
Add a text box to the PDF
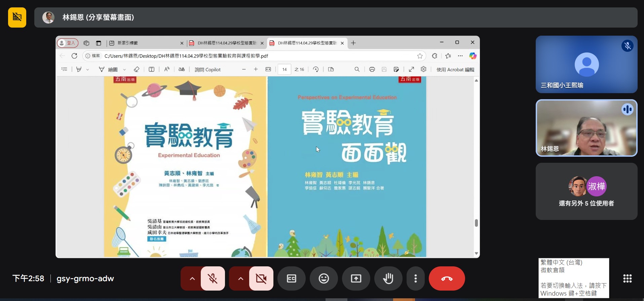tap(152, 69)
